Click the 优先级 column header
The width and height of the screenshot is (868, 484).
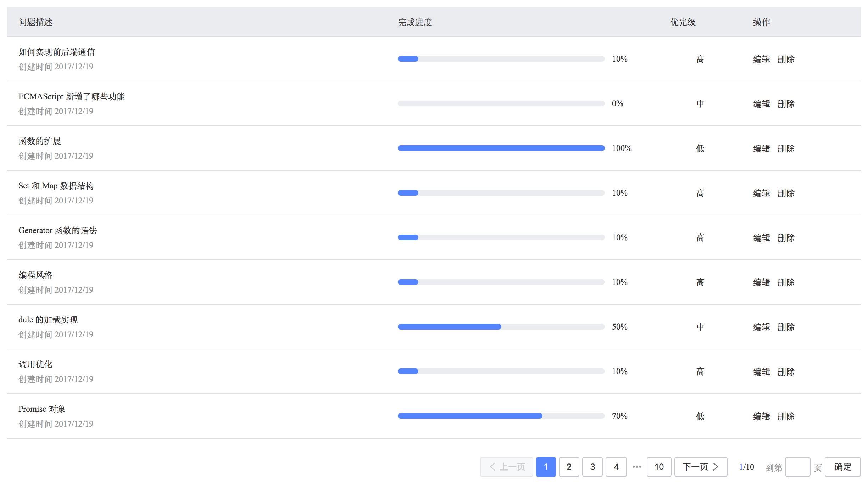point(683,22)
